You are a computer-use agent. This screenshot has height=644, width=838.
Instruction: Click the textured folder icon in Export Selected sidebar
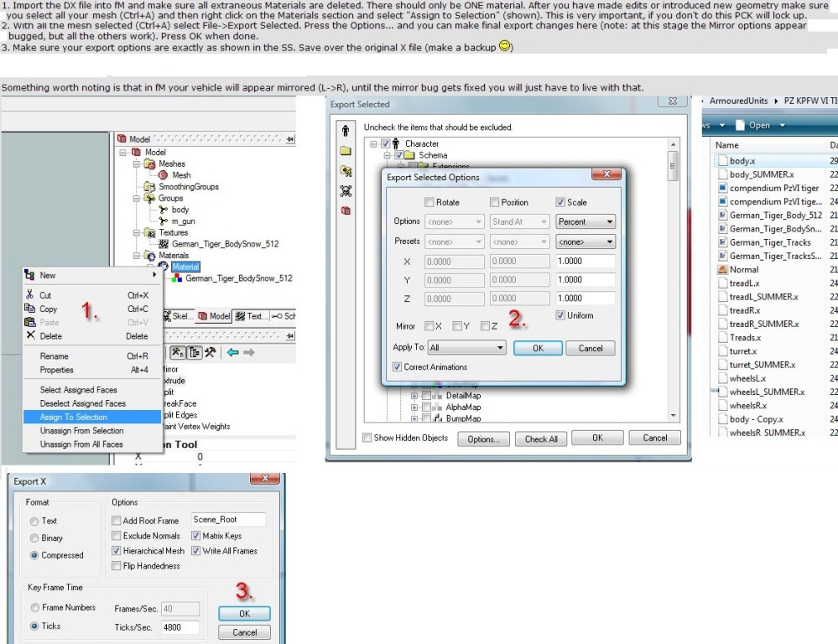(x=346, y=171)
